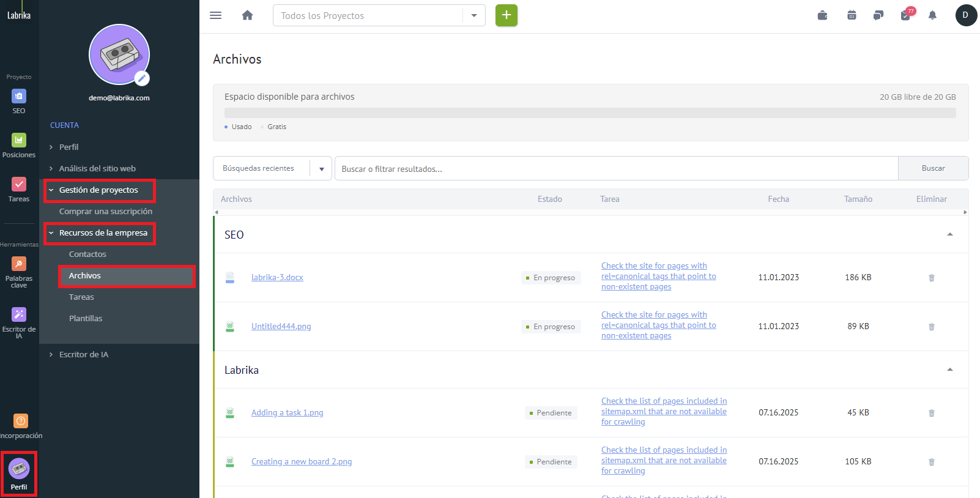Click the Estado column header
Image resolution: width=980 pixels, height=498 pixels.
tap(550, 199)
